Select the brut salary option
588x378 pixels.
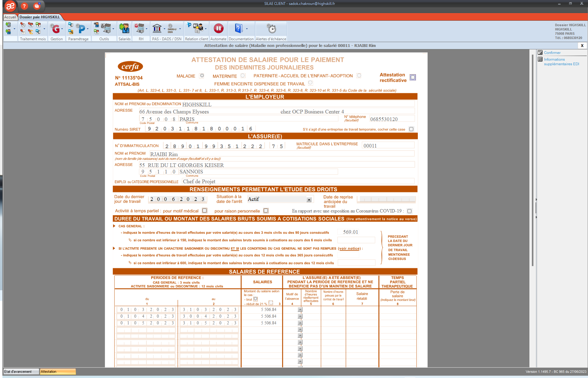255,299
